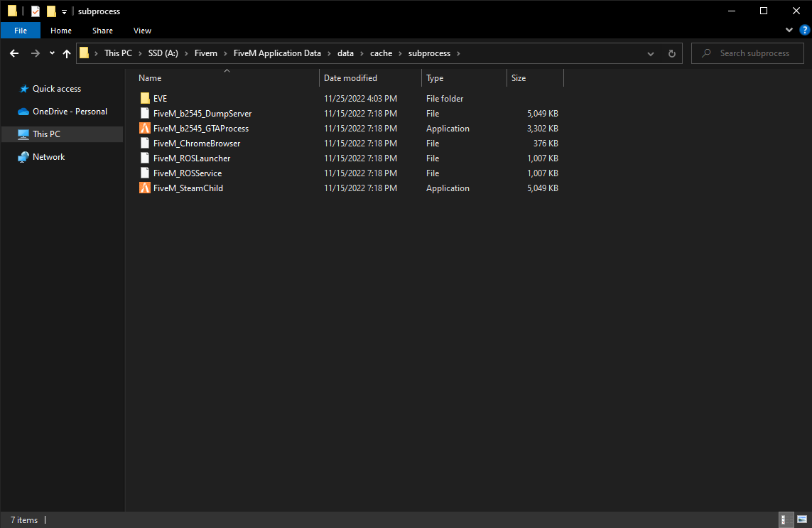The height and width of the screenshot is (528, 812).
Task: Open the File menu
Action: coord(21,31)
